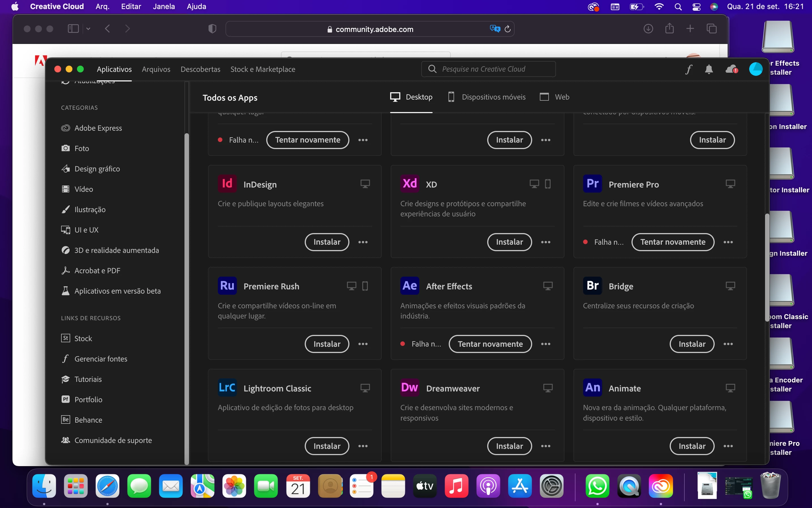Open more options for XD
812x508 pixels.
[545, 242]
